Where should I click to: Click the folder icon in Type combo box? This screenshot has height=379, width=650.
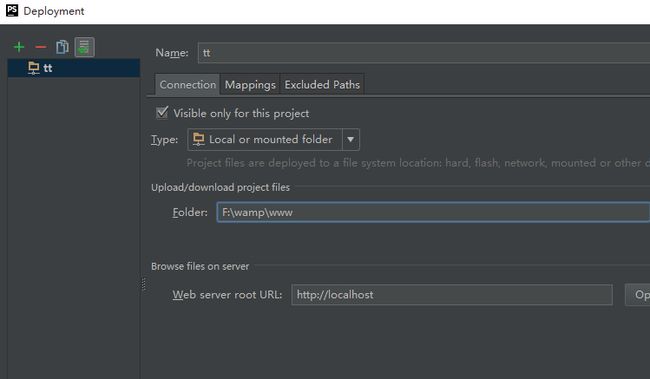[x=199, y=139]
